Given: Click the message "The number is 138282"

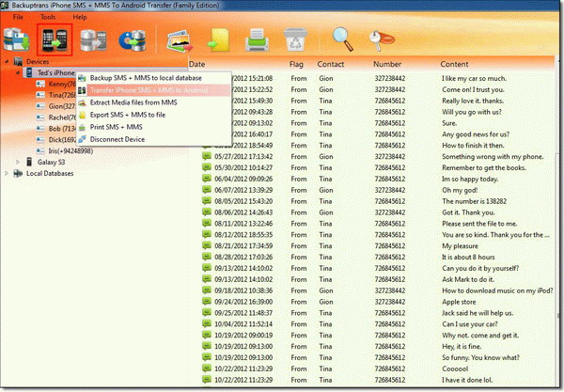Looking at the screenshot, I should tap(474, 201).
